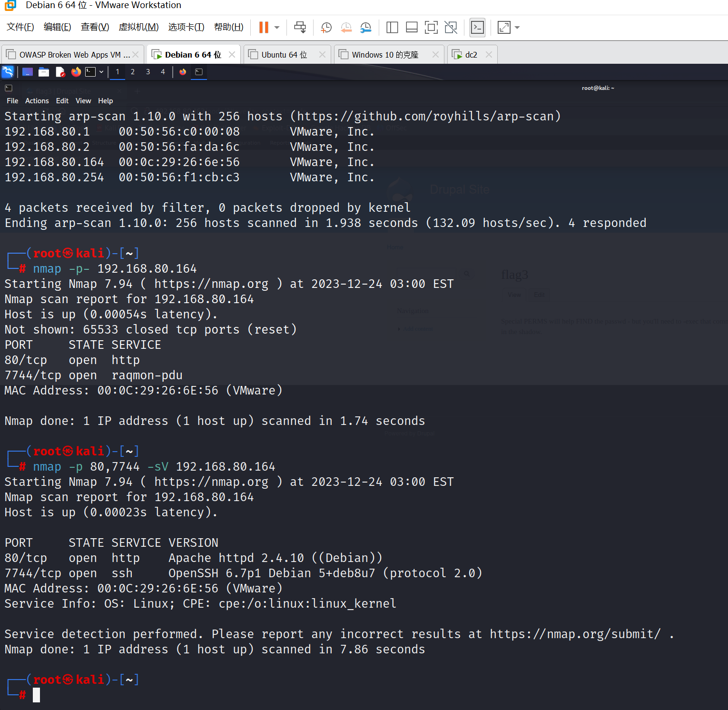Launch the text editor from Kali panel
The width and height of the screenshot is (728, 710).
click(60, 72)
